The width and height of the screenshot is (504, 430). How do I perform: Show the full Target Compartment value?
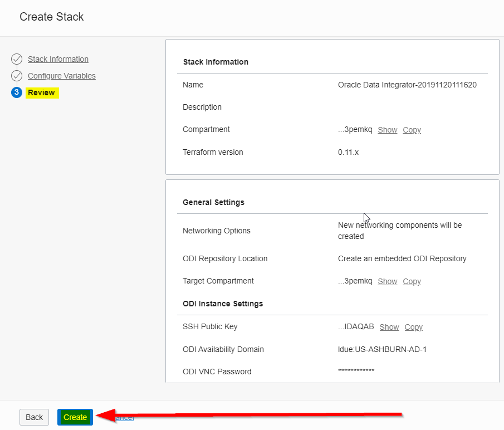point(387,281)
